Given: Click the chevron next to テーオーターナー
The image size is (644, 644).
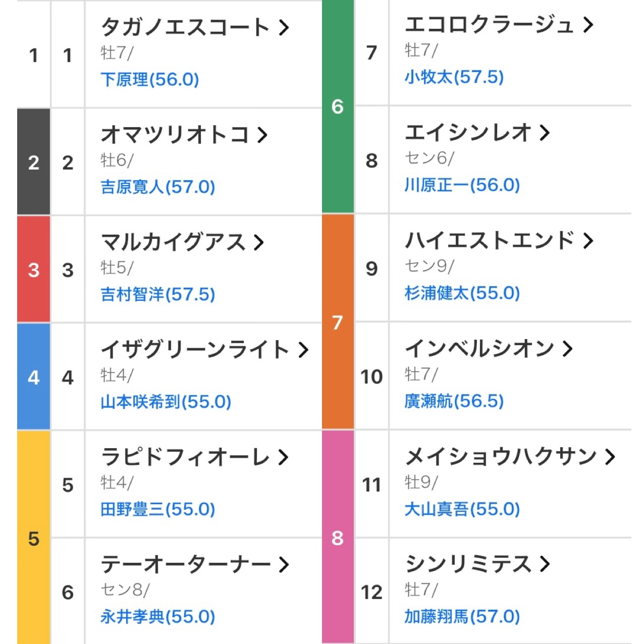Looking at the screenshot, I should [284, 564].
